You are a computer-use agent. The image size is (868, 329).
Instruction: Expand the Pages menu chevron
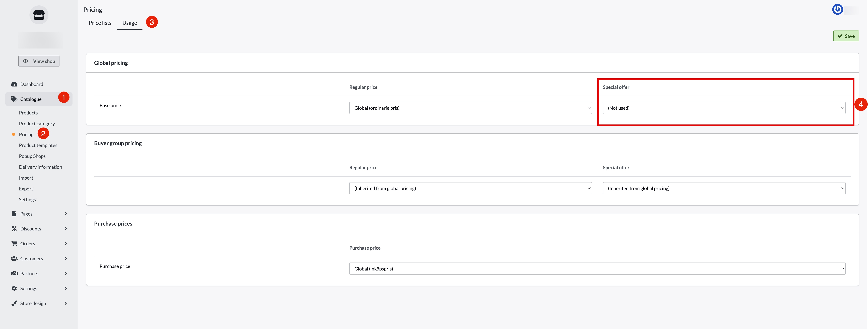coord(66,214)
